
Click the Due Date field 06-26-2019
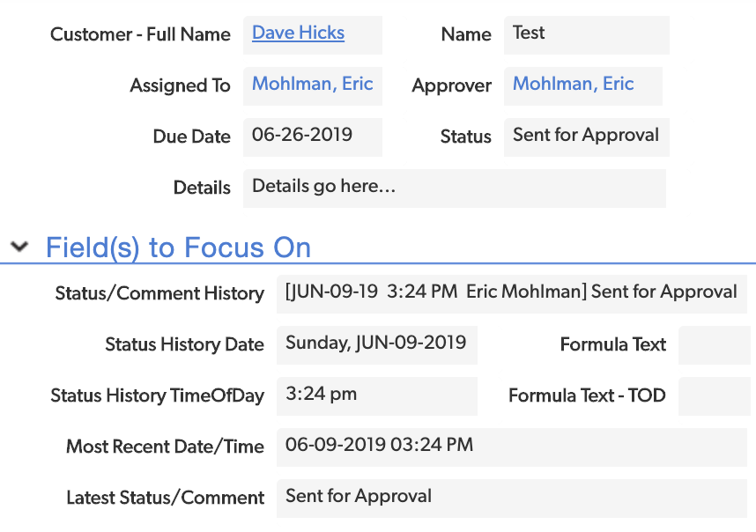tap(313, 137)
